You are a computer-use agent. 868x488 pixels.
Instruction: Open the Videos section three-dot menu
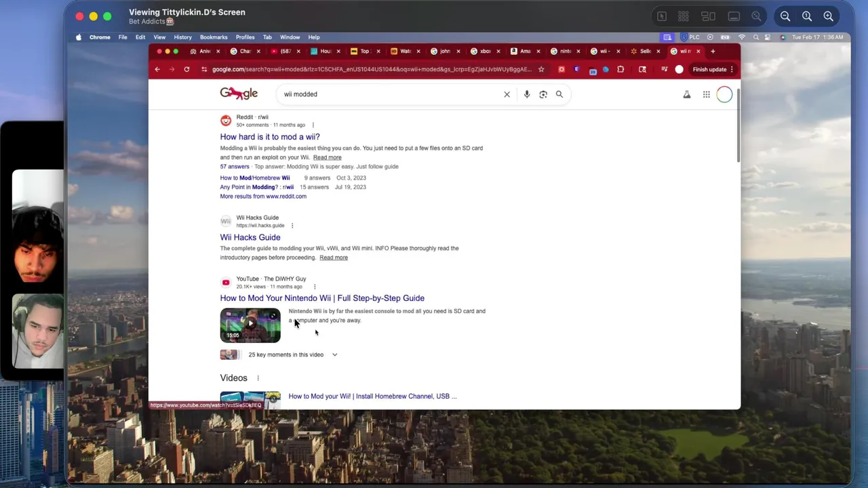click(258, 378)
